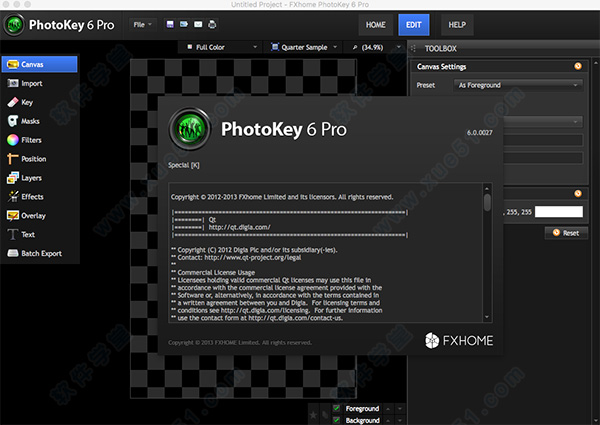Click the Background layer name
Image resolution: width=600 pixels, height=425 pixels.
(x=363, y=420)
